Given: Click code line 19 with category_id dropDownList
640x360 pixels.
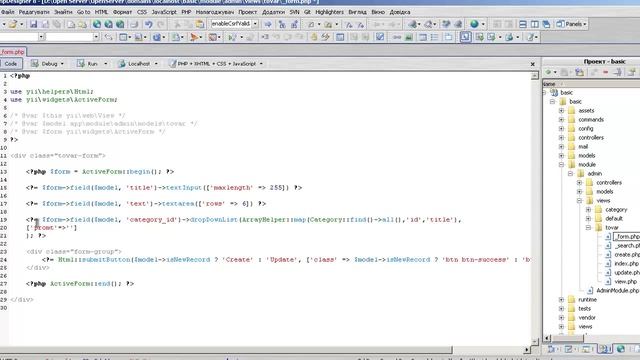Looking at the screenshot, I should 244,220.
